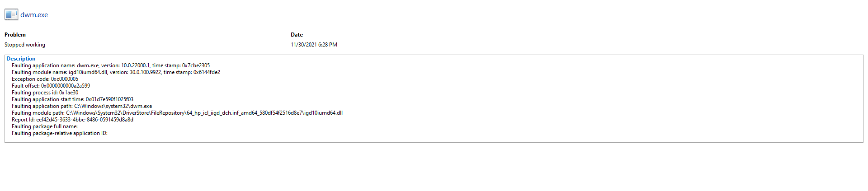Click the Faulting module name line
Image resolution: width=868 pixels, height=191 pixels.
click(x=116, y=72)
